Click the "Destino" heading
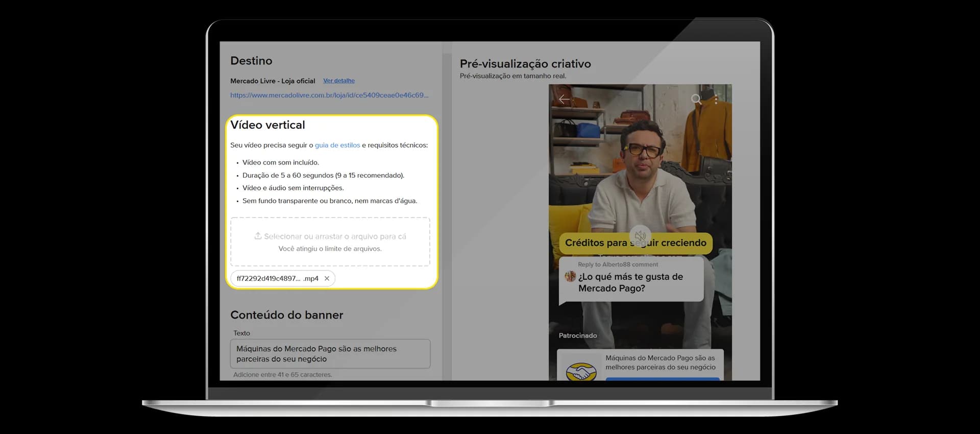This screenshot has height=434, width=980. pos(251,61)
